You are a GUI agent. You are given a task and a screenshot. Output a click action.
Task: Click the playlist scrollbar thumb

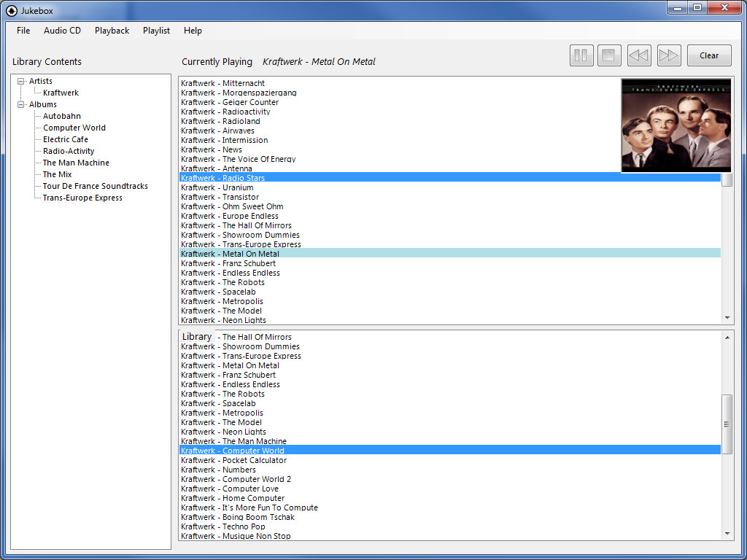point(727,179)
